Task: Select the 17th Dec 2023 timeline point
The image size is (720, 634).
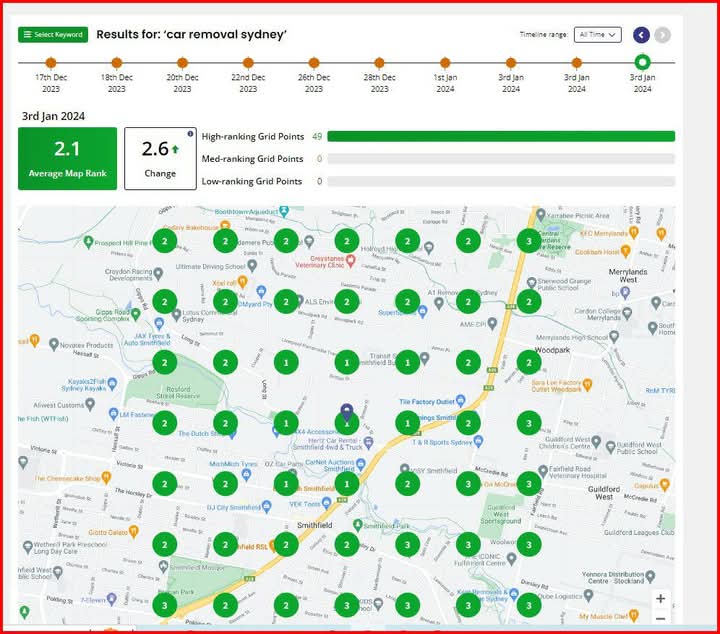Action: pos(51,63)
